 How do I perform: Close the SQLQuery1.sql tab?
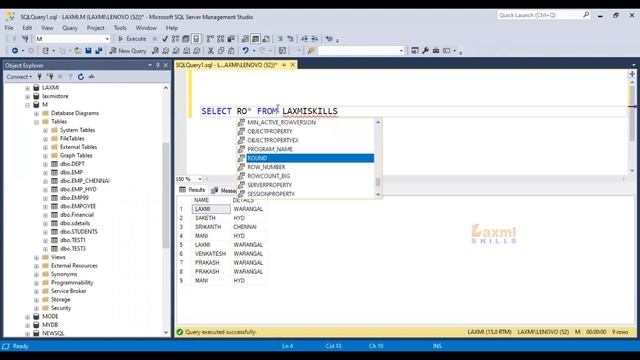tap(293, 65)
